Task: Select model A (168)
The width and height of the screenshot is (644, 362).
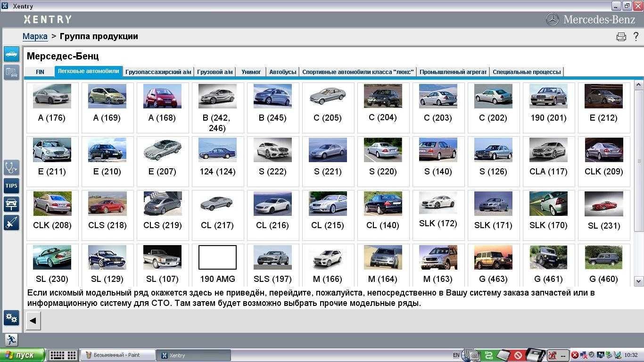Action: pyautogui.click(x=162, y=107)
